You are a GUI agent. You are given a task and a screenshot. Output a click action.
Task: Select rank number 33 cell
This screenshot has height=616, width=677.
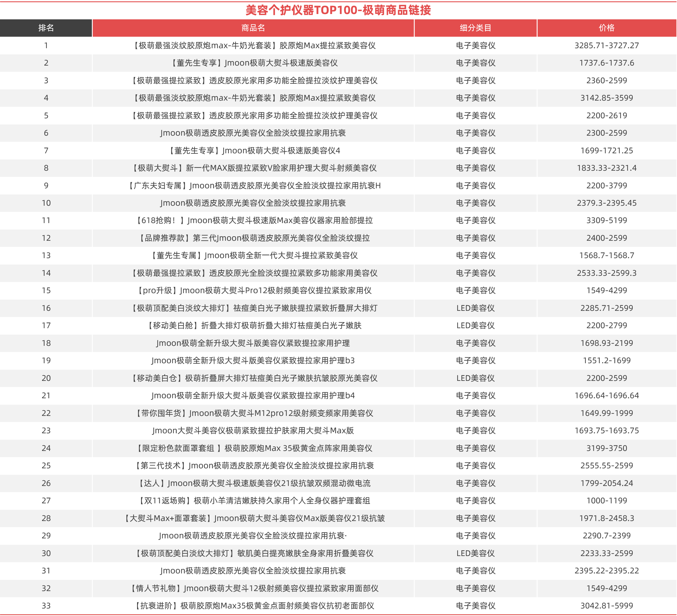coord(46,606)
